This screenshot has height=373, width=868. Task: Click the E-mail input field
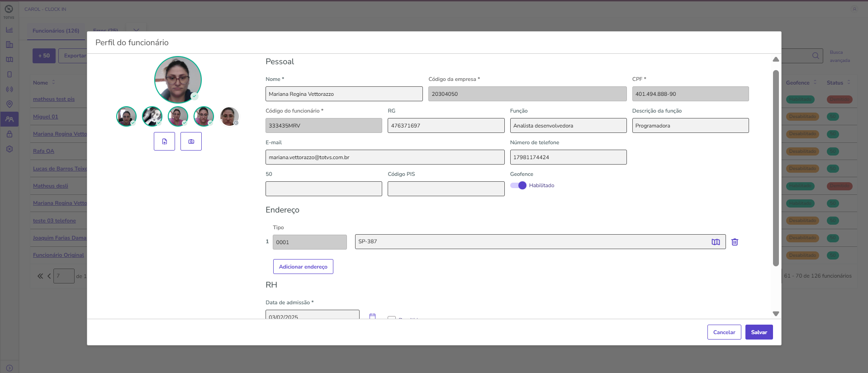pyautogui.click(x=384, y=157)
